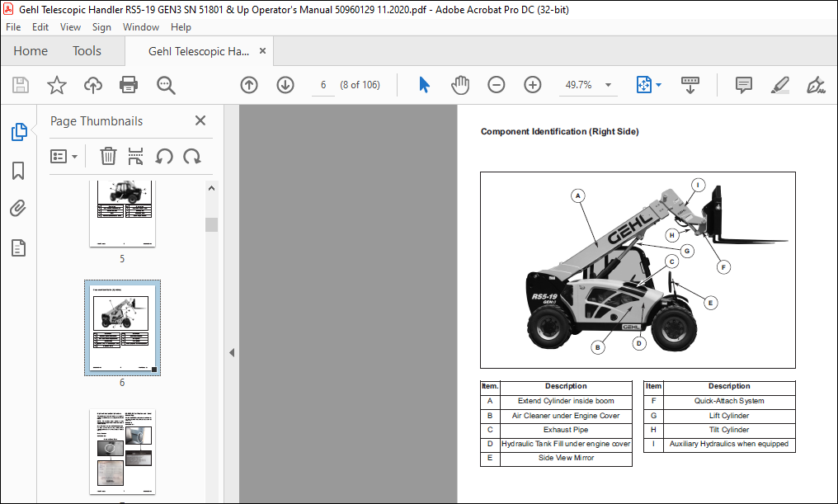Click the scrolling mode keyboard-arrow icon

click(x=690, y=85)
